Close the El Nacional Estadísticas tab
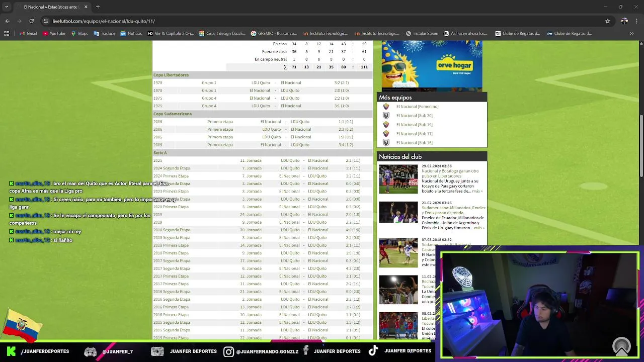This screenshot has width=644, height=362. click(x=86, y=7)
